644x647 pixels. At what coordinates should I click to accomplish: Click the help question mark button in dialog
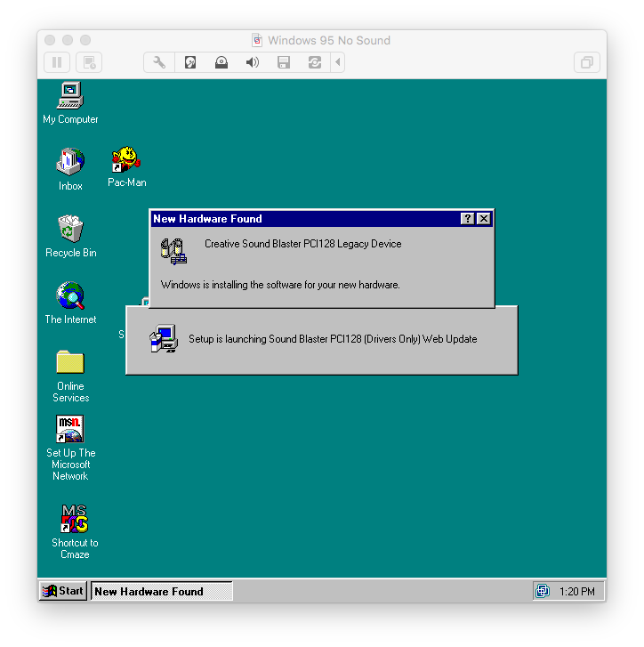(468, 219)
